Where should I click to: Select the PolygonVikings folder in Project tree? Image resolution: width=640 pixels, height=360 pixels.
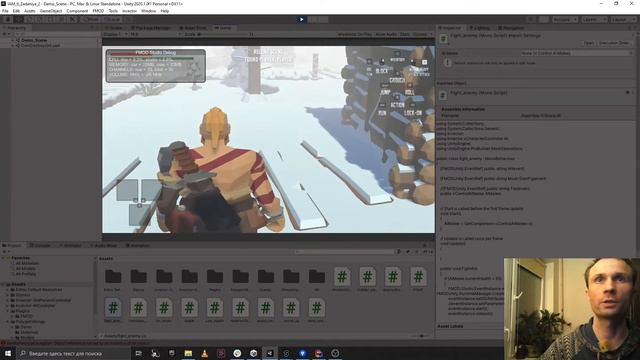(30, 321)
